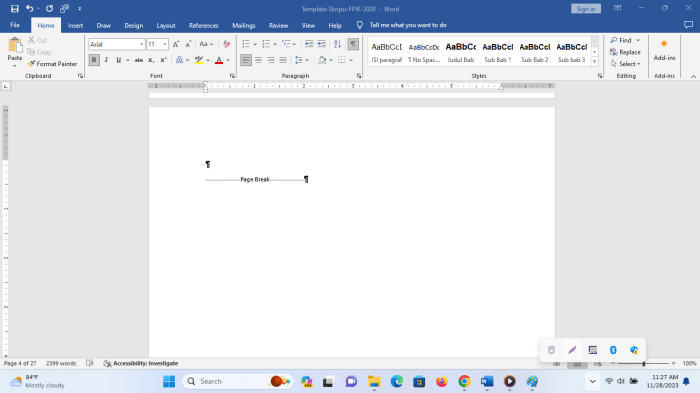The image size is (700, 393).
Task: Click the Windows taskbar Search box
Action: click(x=238, y=381)
